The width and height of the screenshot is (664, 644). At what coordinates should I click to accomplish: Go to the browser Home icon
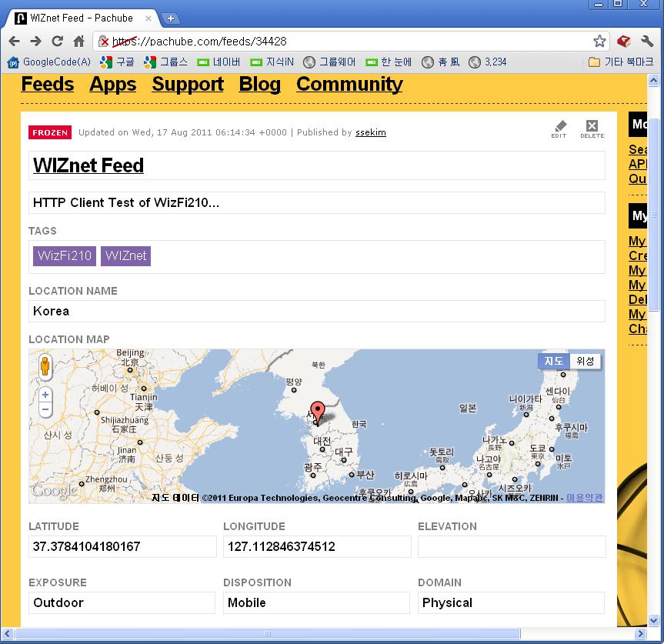point(78,41)
